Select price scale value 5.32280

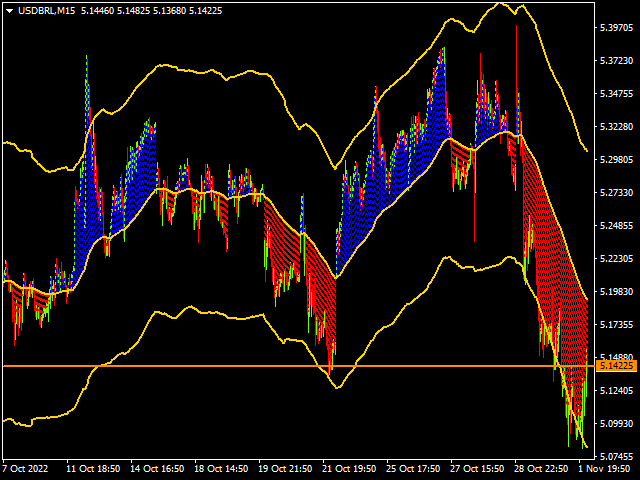(x=616, y=127)
